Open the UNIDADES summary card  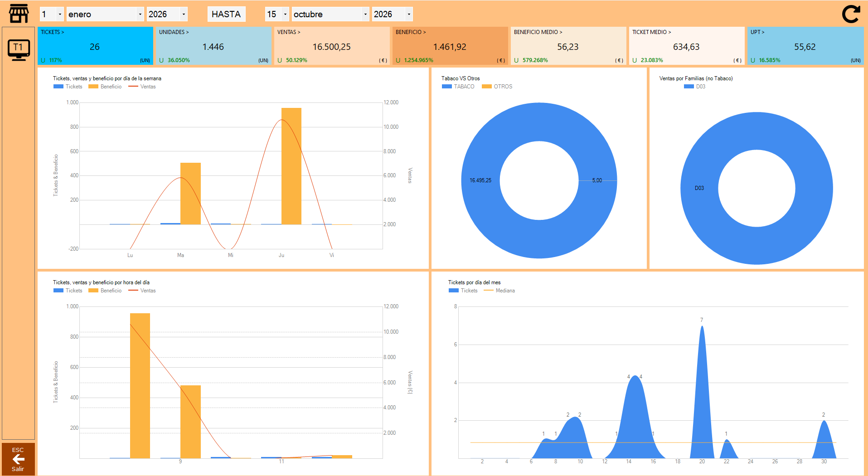coord(213,46)
